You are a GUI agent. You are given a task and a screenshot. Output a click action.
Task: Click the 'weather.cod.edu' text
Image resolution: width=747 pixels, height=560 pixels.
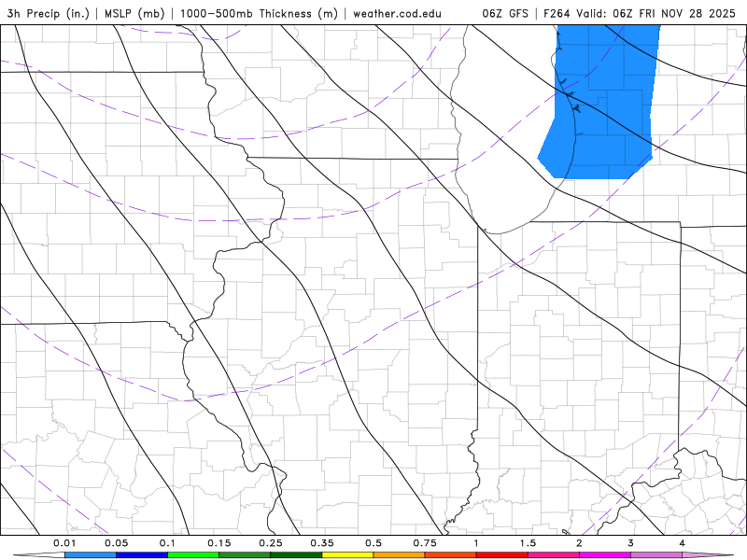[x=398, y=13]
